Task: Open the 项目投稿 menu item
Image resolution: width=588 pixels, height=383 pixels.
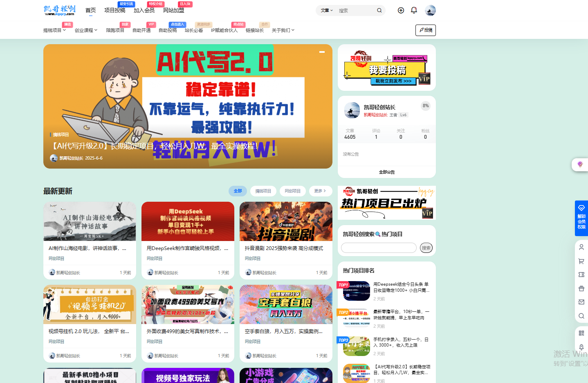Action: pyautogui.click(x=115, y=10)
